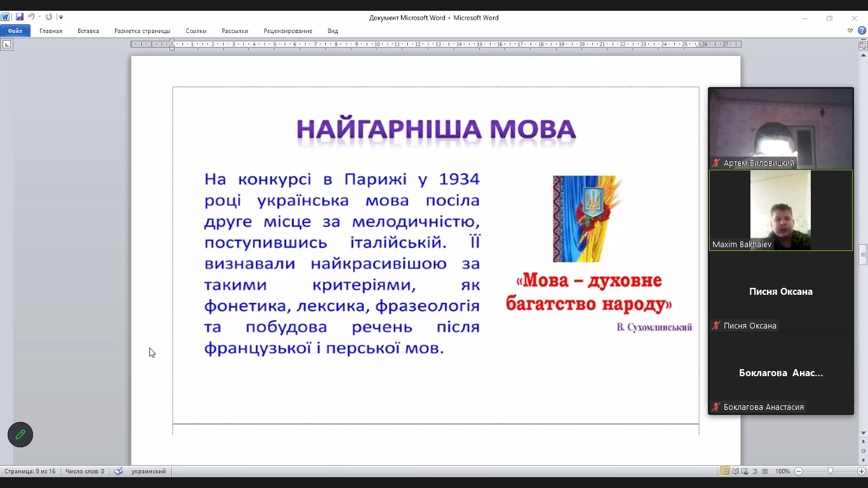The image size is (868, 488).
Task: Click the tab stop selector box
Action: 6,44
